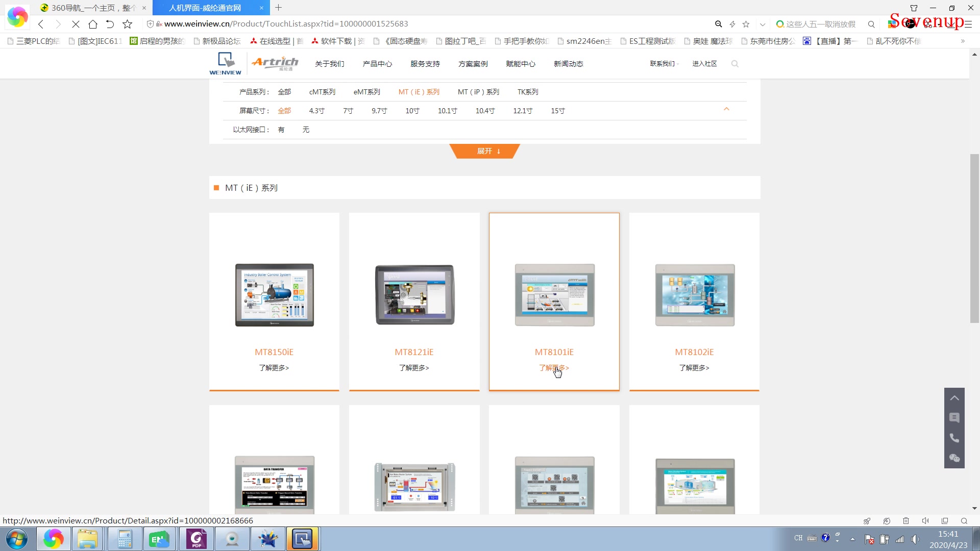The image size is (980, 551).
Task: Click the browser forward arrow
Action: (x=58, y=24)
